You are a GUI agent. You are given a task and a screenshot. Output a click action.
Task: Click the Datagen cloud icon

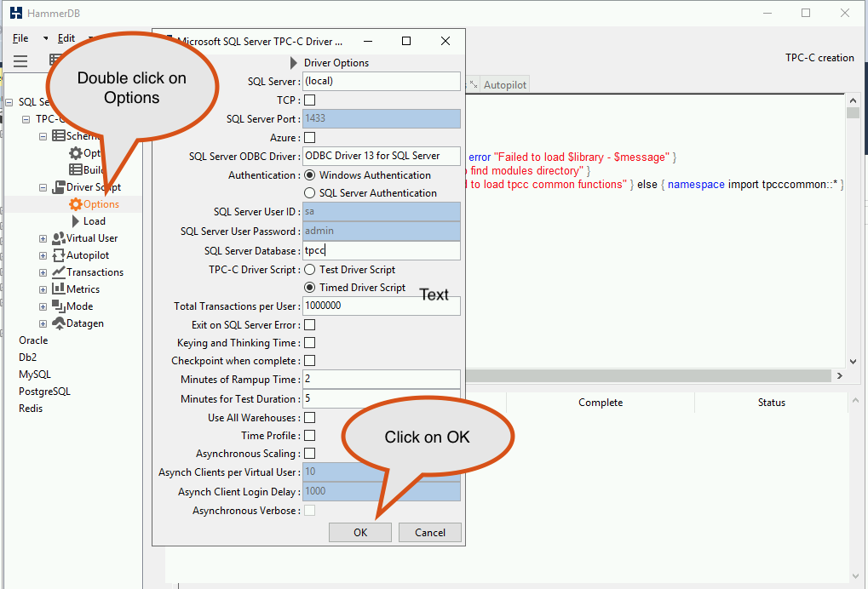(x=58, y=323)
